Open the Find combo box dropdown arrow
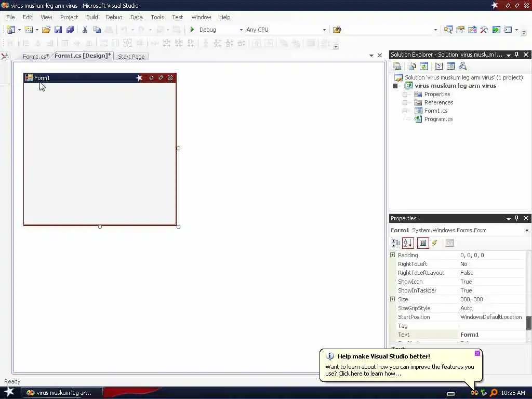The height and width of the screenshot is (399, 532). (x=436, y=30)
